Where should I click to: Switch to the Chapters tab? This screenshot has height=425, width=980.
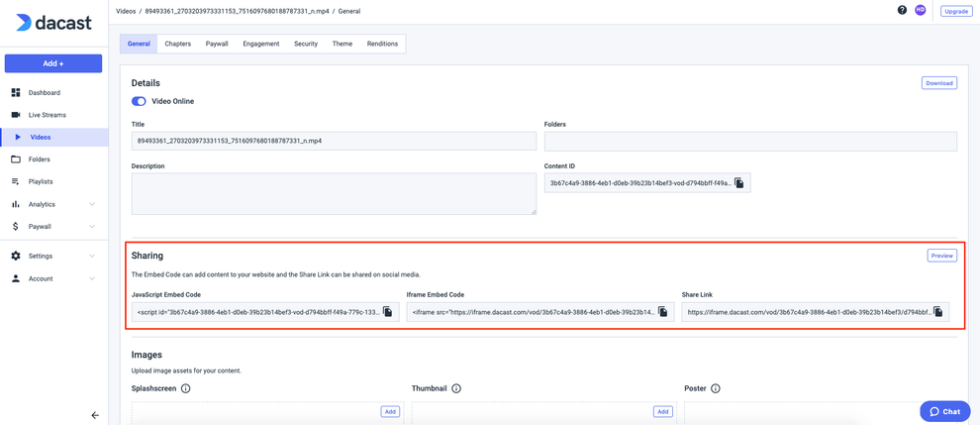[x=178, y=44]
